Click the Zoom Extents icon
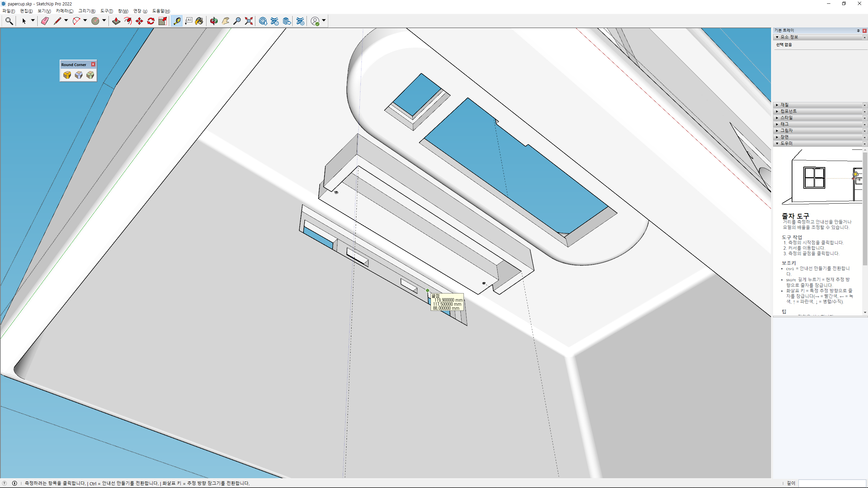 [249, 21]
